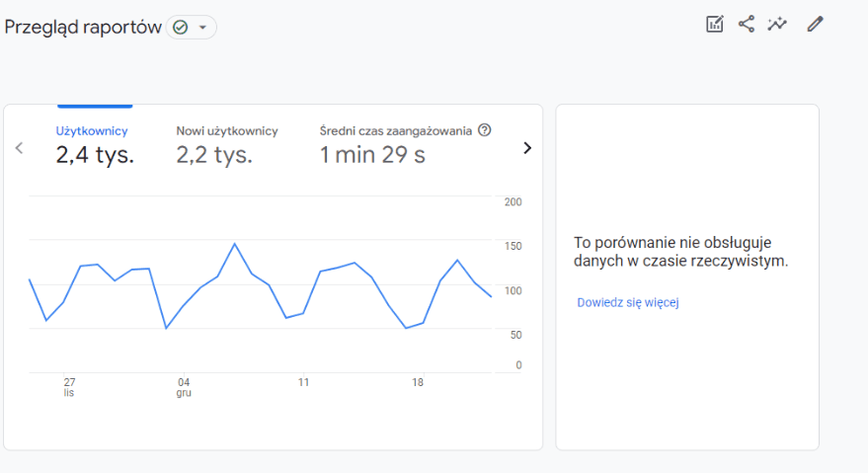
Task: Select the Użytkownicy metric tab
Action: coord(92,130)
